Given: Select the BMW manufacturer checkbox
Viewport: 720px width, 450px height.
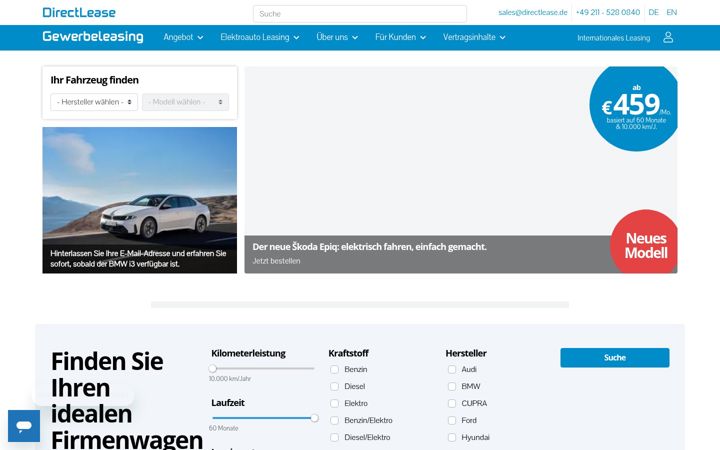Looking at the screenshot, I should coord(452,386).
